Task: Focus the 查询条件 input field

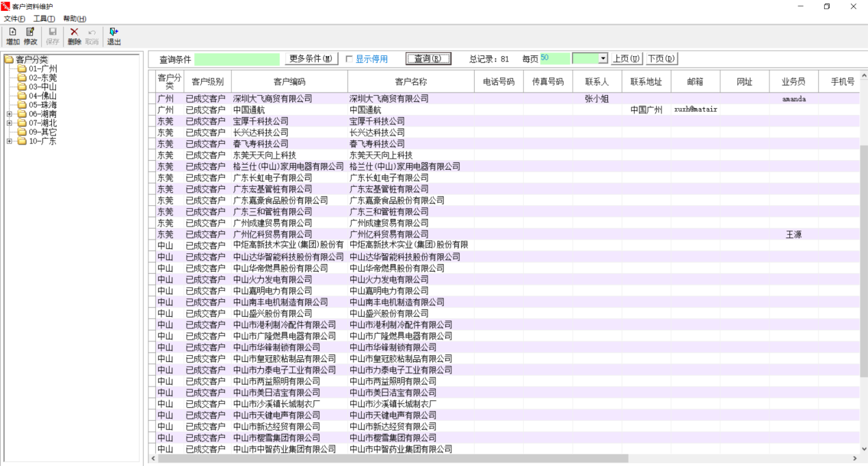Action: (x=237, y=59)
